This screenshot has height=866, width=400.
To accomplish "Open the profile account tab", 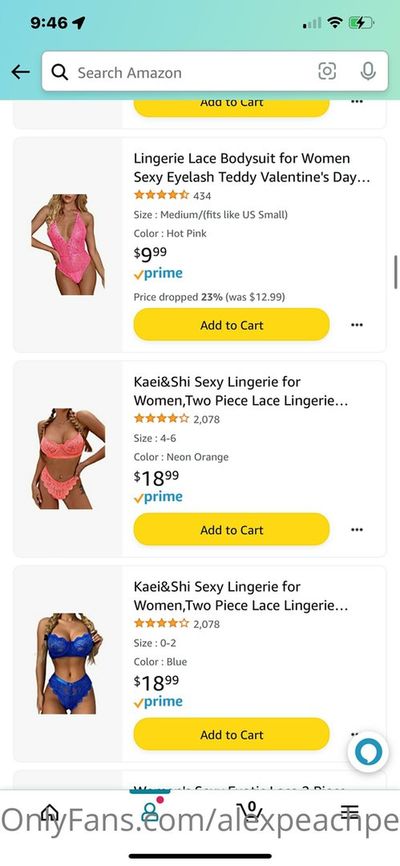I will coord(150,810).
